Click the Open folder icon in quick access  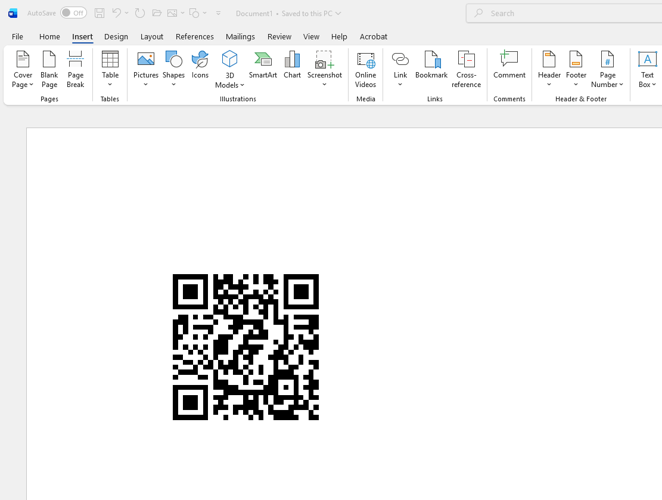[157, 13]
